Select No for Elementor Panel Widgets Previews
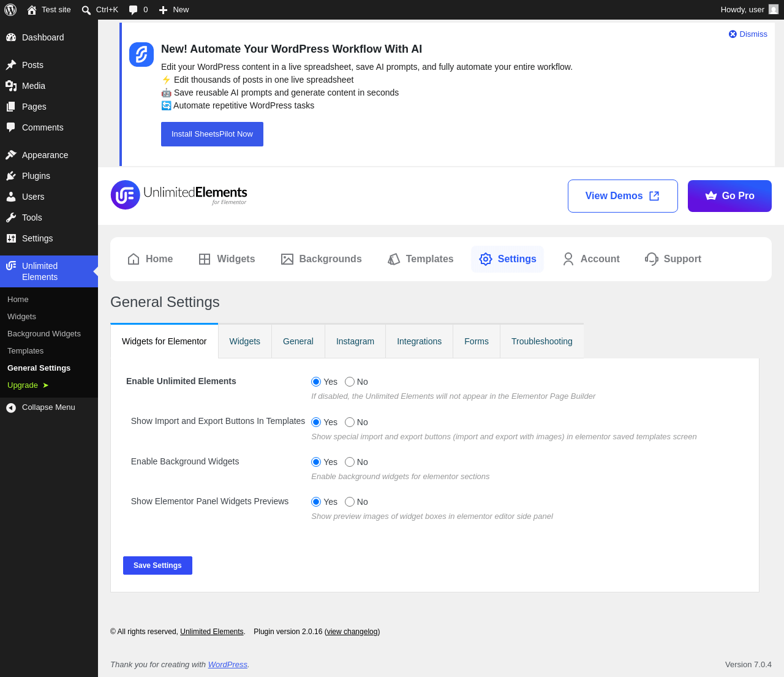784x677 pixels. coord(350,502)
